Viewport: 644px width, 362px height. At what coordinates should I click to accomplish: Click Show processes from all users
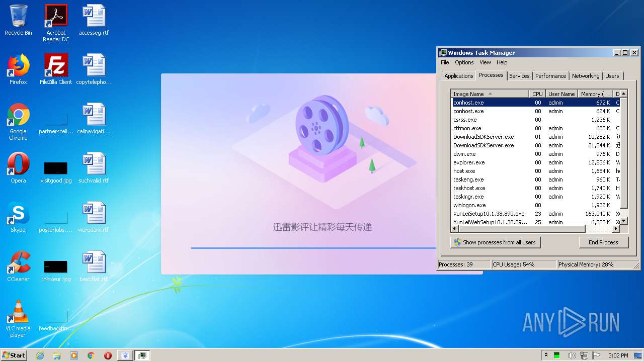pos(496,242)
